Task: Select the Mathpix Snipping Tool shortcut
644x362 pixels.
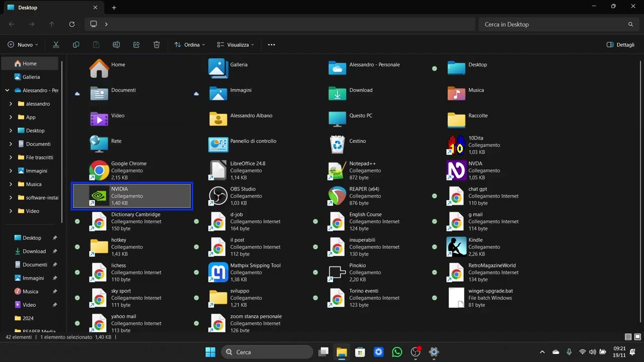Action: click(251, 273)
